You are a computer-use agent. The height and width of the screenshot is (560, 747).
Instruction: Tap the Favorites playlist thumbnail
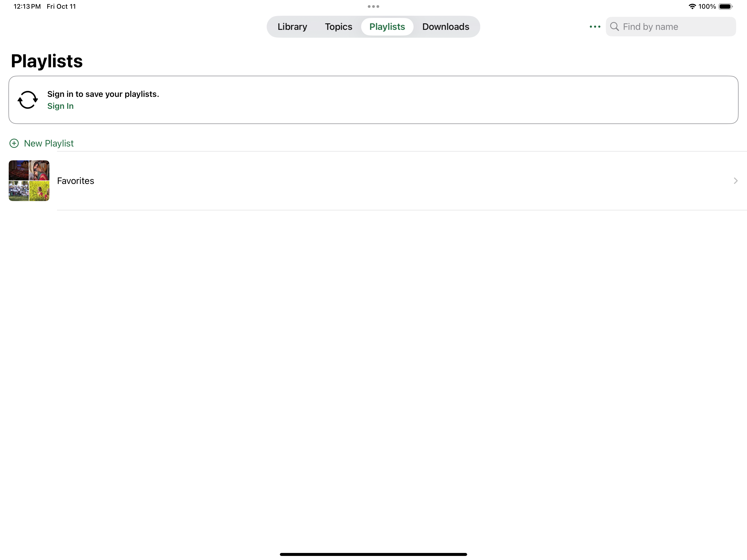tap(29, 181)
